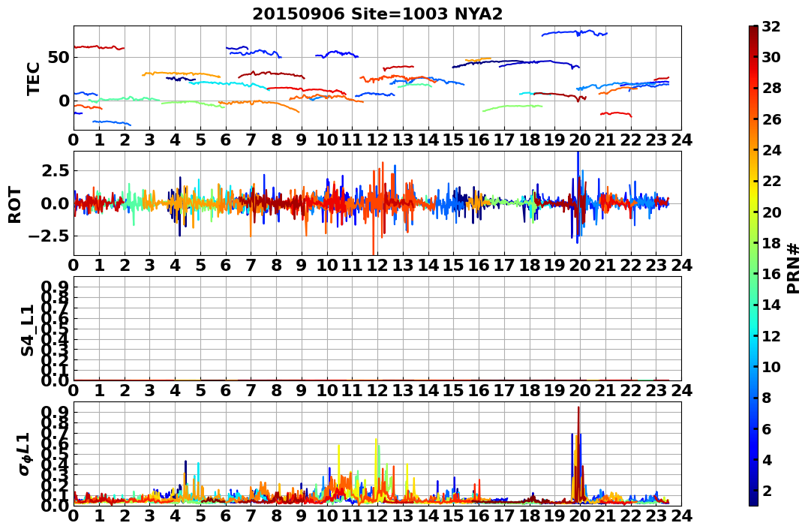
Task: Click hour '10' under the σφL1 panel
Action: 326,516
